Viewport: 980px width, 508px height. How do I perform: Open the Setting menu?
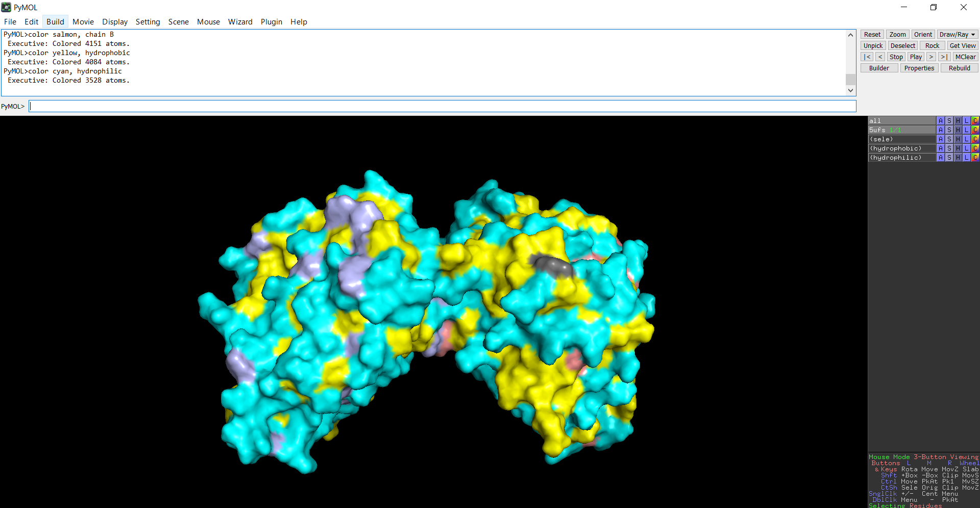148,22
